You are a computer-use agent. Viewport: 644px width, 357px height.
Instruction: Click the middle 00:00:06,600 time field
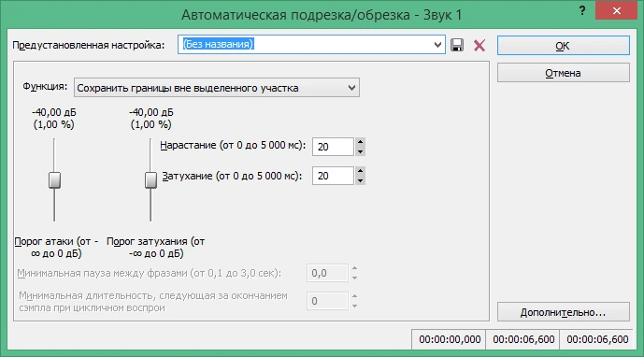tap(523, 339)
